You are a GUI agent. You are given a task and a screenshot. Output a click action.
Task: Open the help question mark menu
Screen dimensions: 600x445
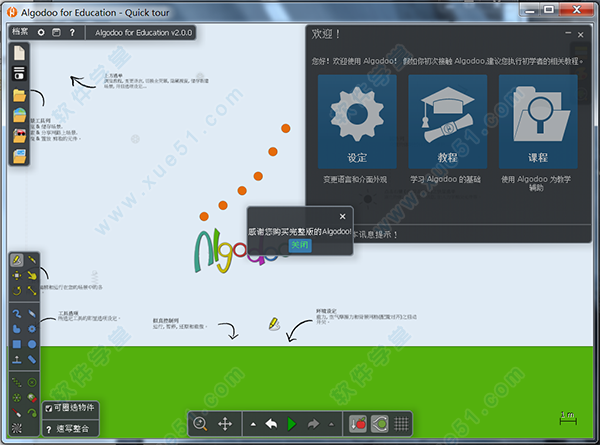pyautogui.click(x=72, y=33)
